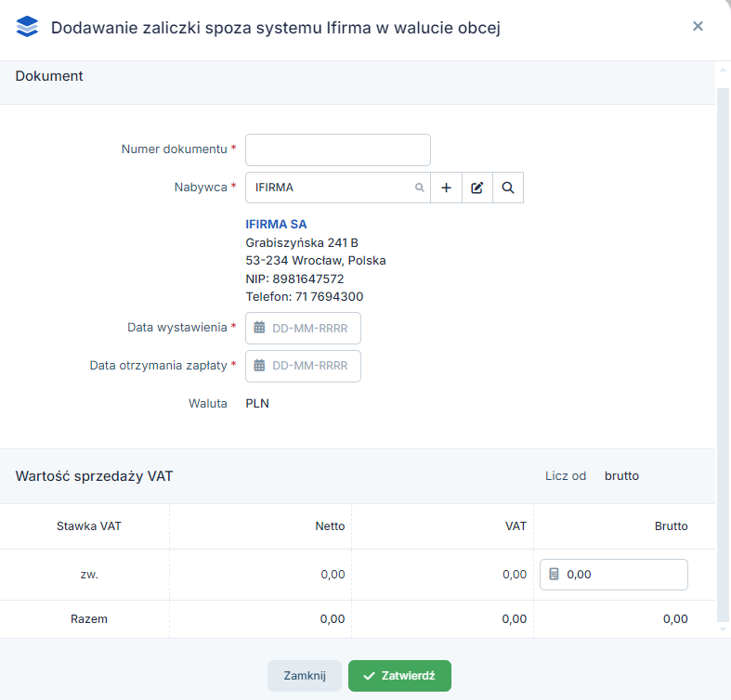
Task: Click the Brutto amount input for zw.
Action: pyautogui.click(x=614, y=575)
